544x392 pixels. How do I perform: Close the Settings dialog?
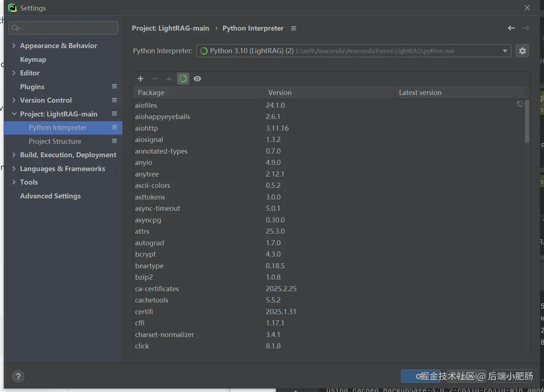(527, 8)
